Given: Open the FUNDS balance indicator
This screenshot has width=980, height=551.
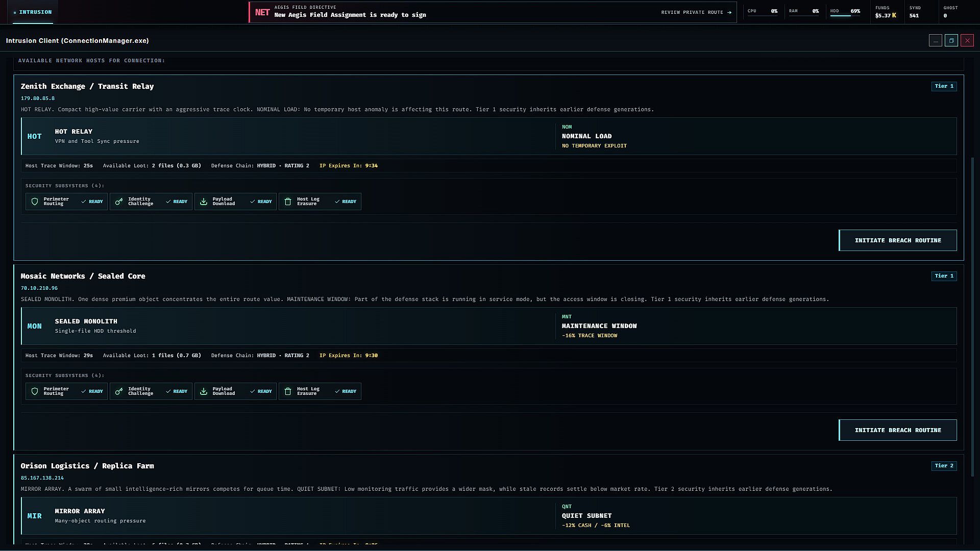Looking at the screenshot, I should pos(886,12).
